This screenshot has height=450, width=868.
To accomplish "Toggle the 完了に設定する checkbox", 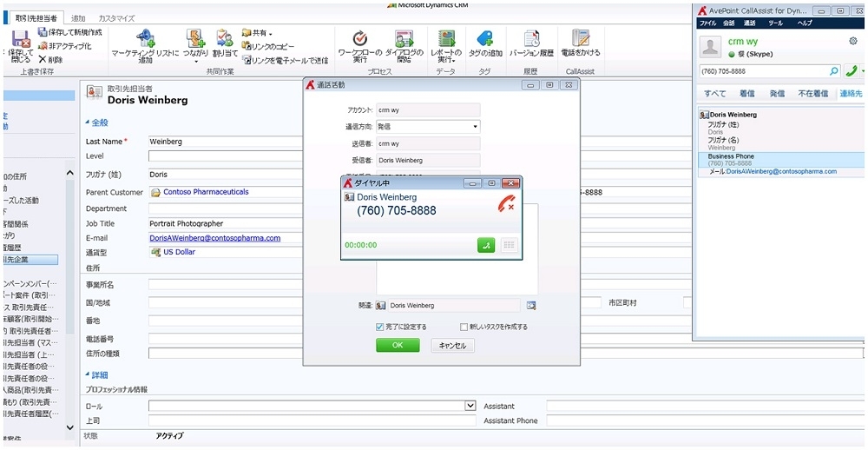I will (380, 327).
